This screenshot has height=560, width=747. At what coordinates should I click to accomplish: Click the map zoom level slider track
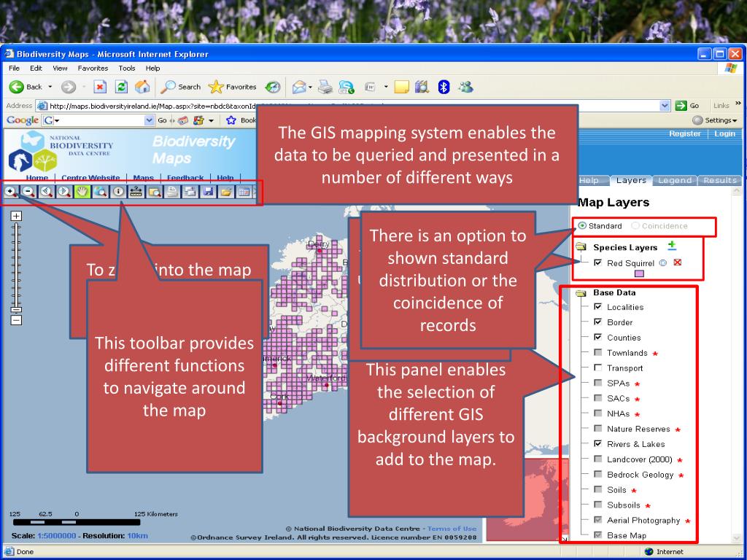[x=16, y=268]
